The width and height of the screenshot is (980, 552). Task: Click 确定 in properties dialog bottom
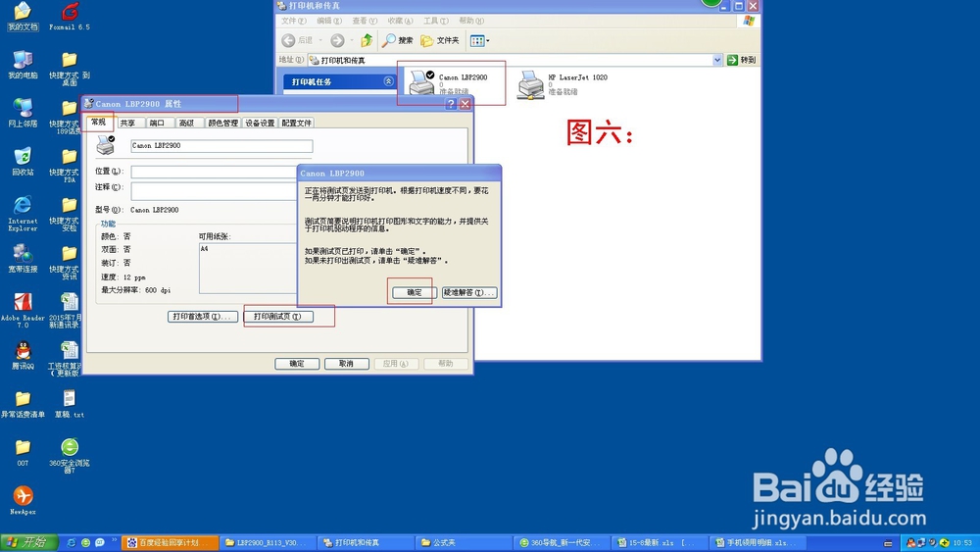click(297, 363)
